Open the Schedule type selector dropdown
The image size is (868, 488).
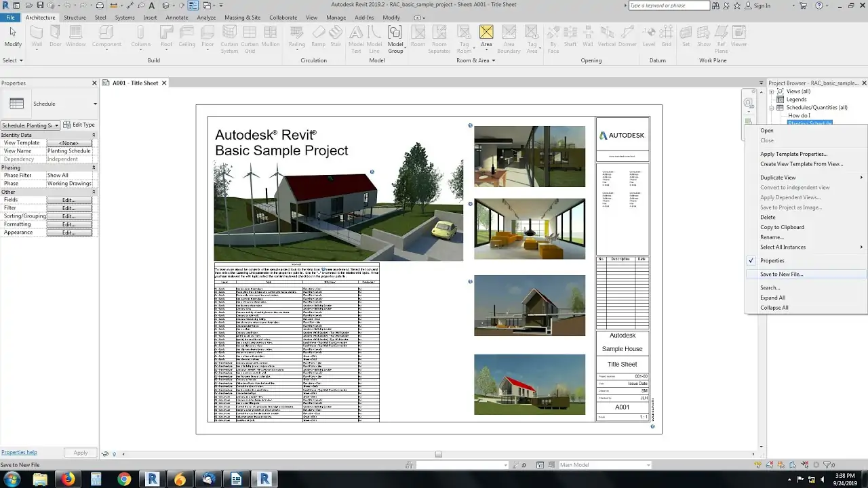(95, 104)
